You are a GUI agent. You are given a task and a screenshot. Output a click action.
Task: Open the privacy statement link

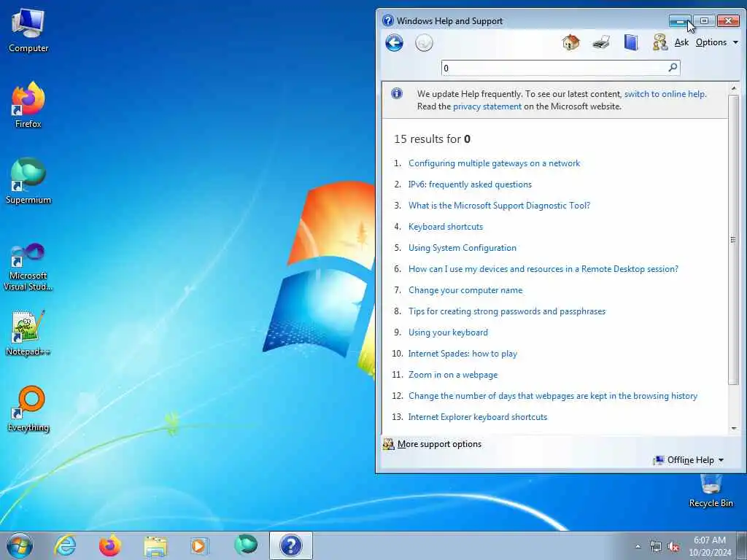[487, 106]
